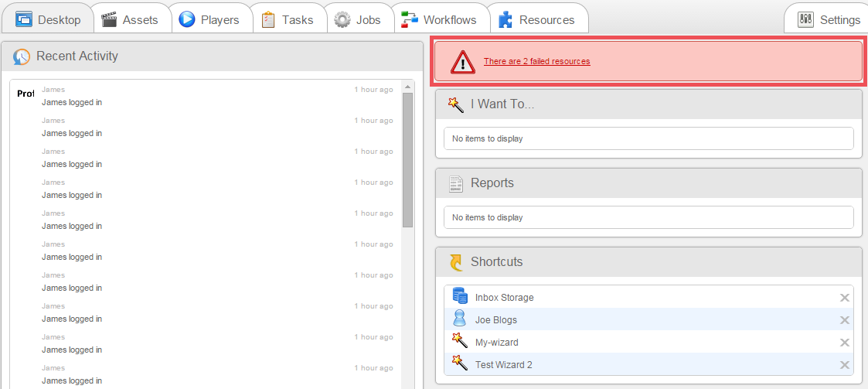Click the red warning triangle icon
The image size is (868, 389).
tap(463, 62)
